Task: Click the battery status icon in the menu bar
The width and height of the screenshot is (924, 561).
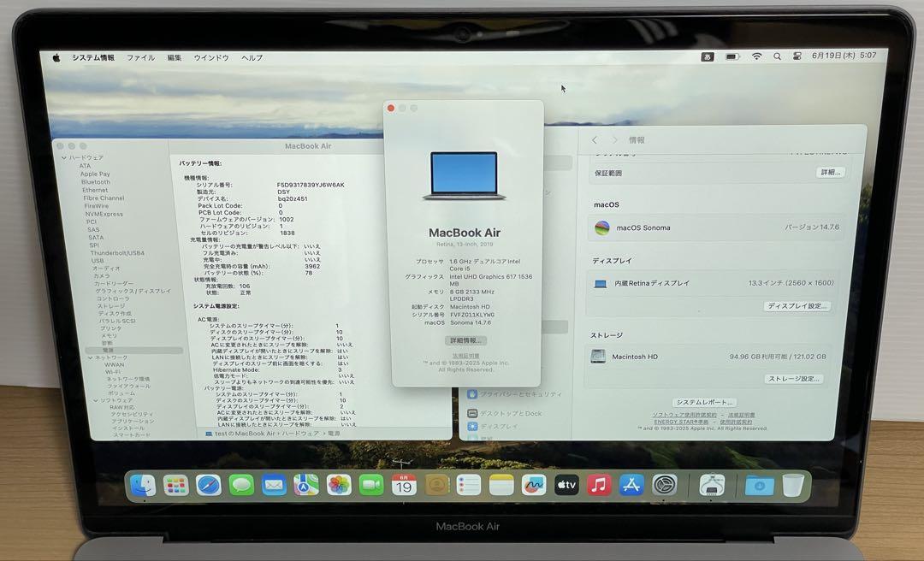Action: [732, 56]
